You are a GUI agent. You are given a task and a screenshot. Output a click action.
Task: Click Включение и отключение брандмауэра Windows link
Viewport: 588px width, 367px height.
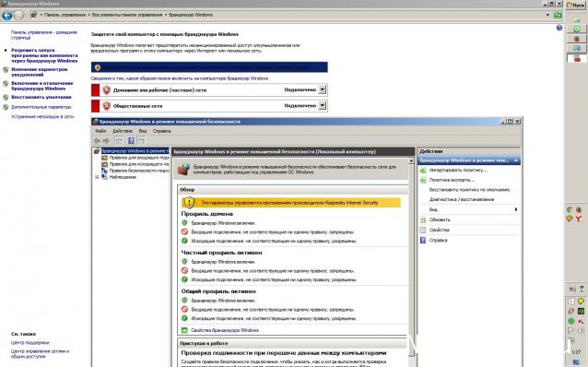pyautogui.click(x=42, y=86)
